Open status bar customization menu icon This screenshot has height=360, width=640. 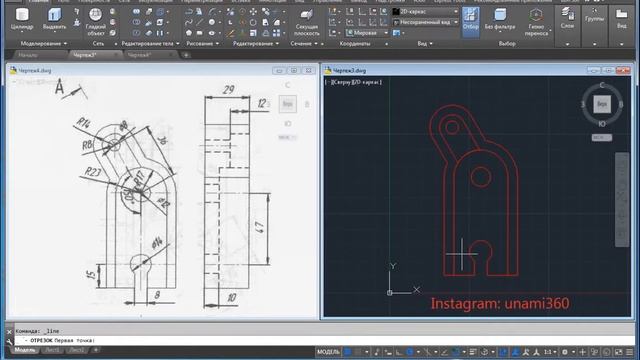(x=629, y=352)
